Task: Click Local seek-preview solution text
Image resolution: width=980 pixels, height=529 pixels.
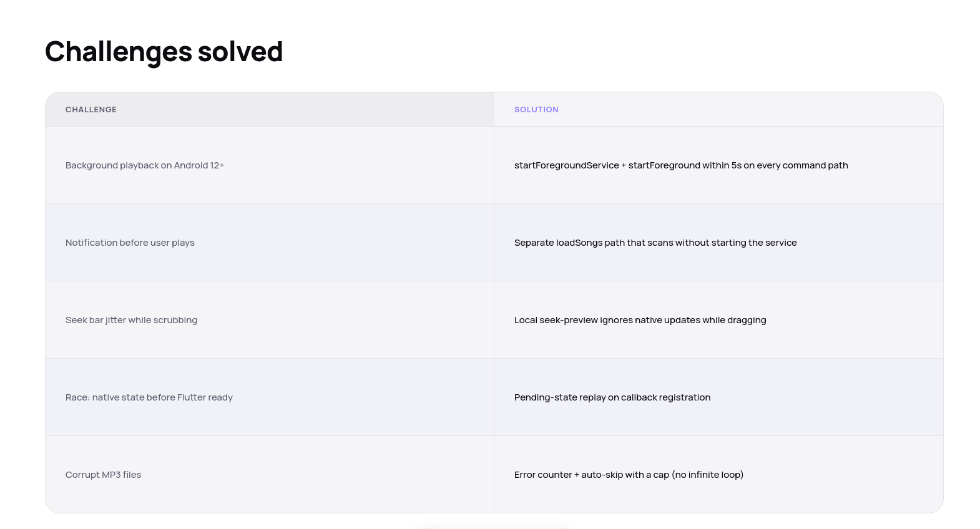Action: (640, 320)
